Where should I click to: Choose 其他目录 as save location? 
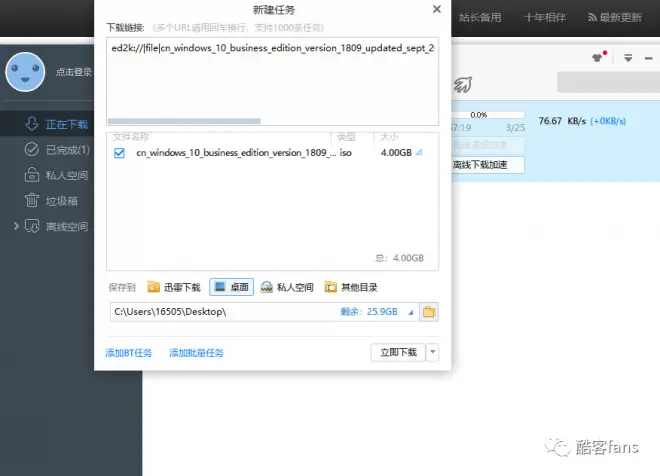click(x=351, y=287)
